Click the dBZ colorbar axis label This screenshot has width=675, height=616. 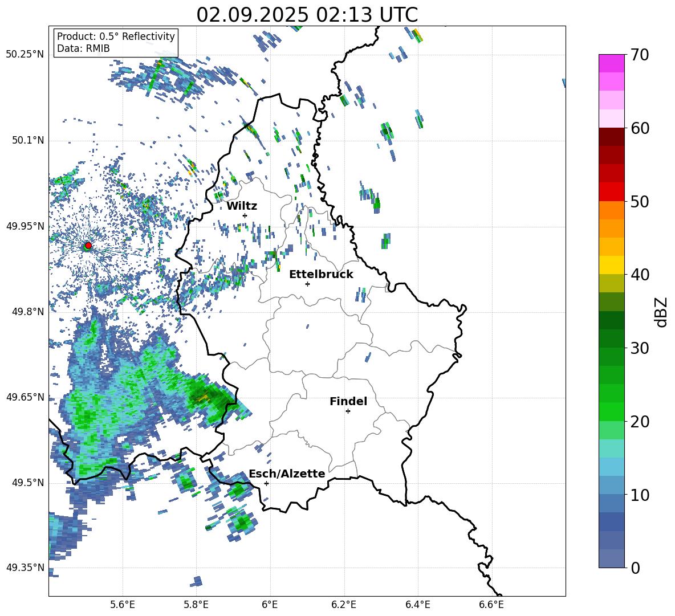(x=661, y=312)
